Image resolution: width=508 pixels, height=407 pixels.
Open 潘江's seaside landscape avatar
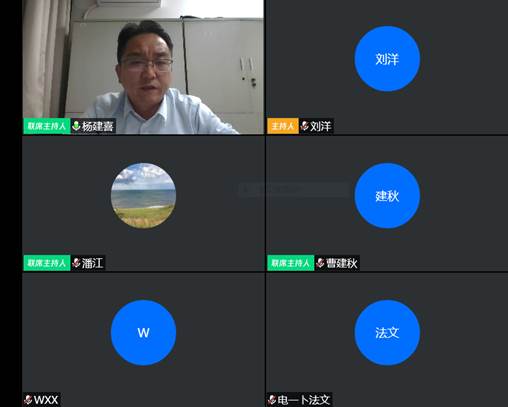coord(143,196)
